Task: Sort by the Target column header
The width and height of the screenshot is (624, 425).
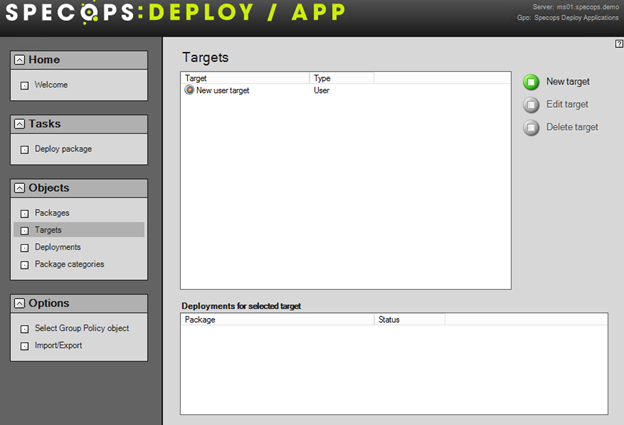Action: pos(245,78)
